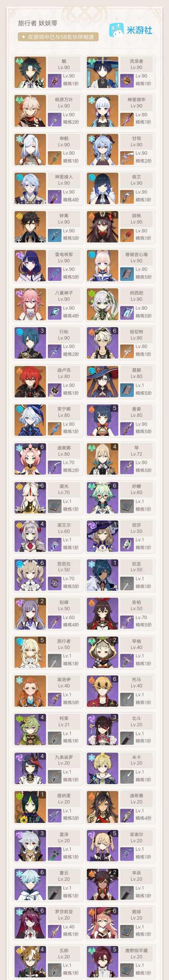Click 枫原万叶's weapon icon

[54, 119]
